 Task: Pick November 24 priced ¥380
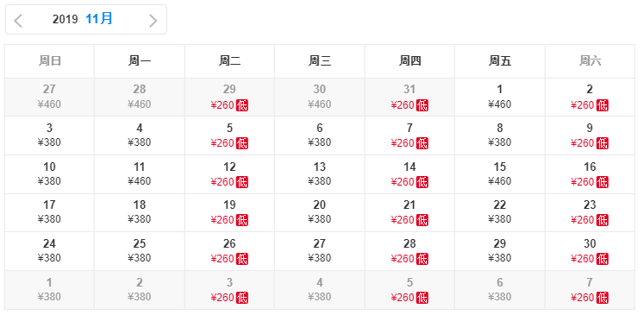coord(49,251)
